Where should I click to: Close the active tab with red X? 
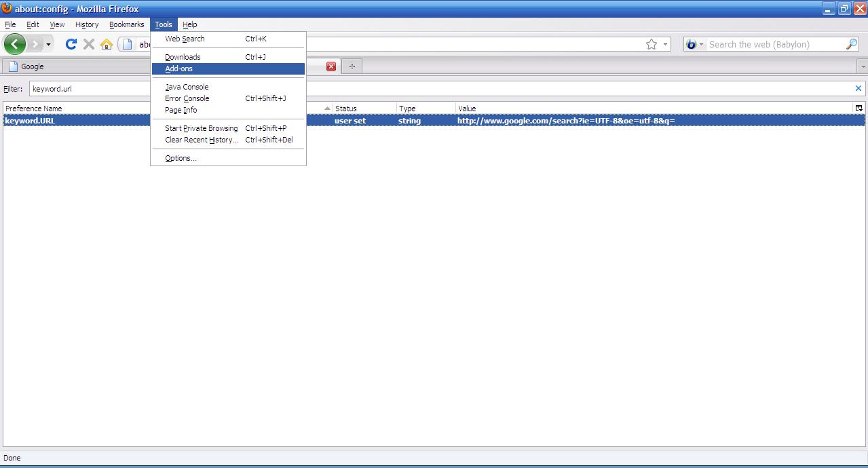tap(331, 66)
